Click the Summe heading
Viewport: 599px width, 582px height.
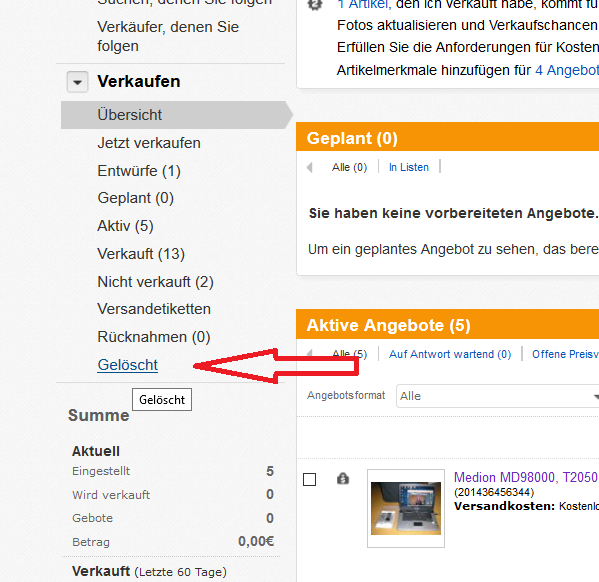point(99,415)
